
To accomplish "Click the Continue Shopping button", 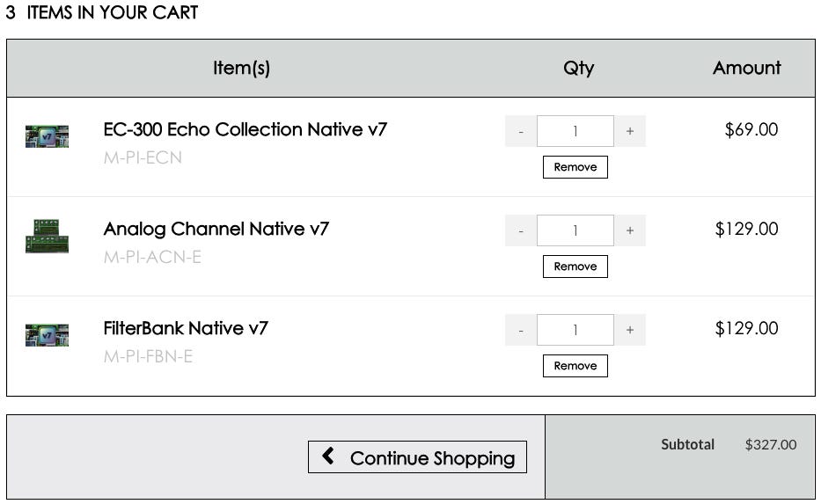I will (x=418, y=457).
